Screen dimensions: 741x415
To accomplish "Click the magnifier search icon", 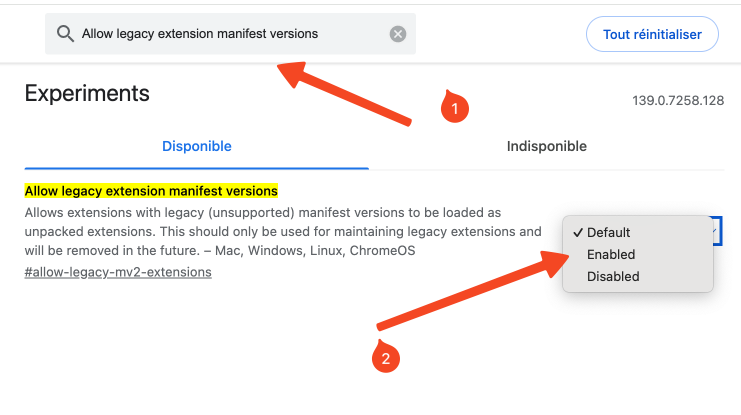I will click(x=65, y=34).
